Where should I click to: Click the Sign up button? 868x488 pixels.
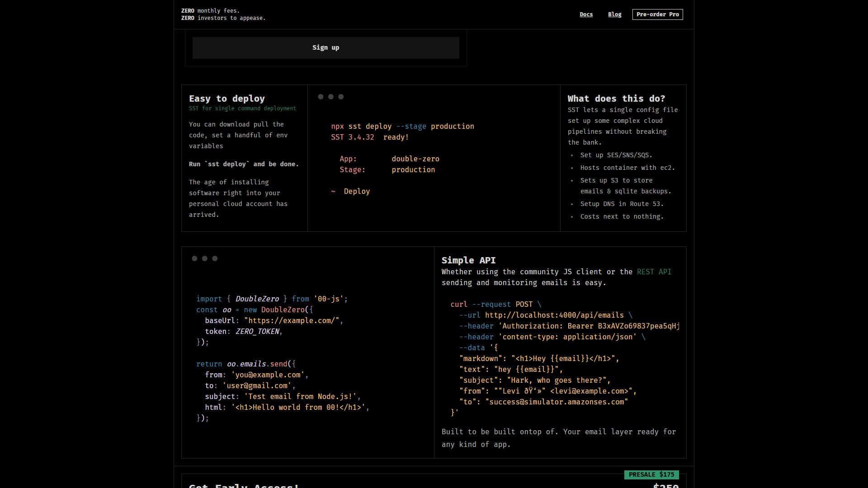[x=325, y=47]
